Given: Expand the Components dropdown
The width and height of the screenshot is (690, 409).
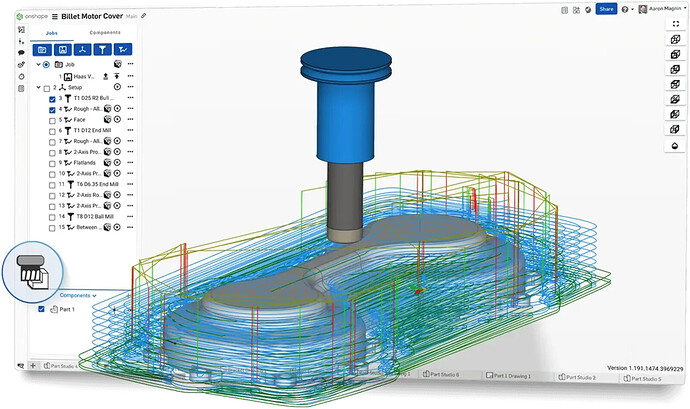Looking at the screenshot, I should click(78, 296).
